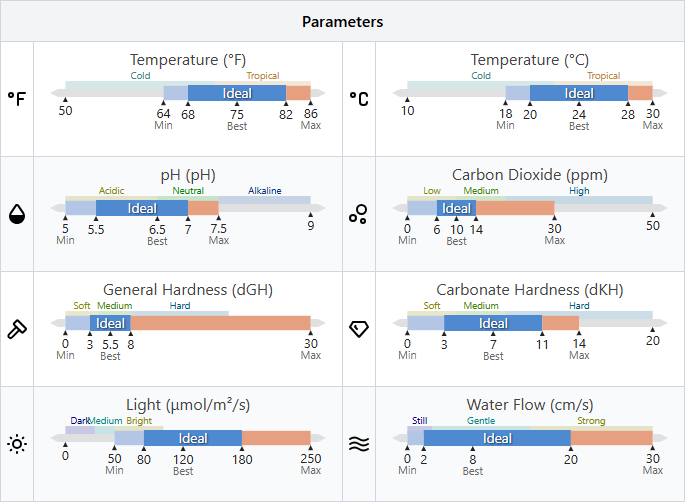Click the Carbon Dioxide (ppm) title
The height and width of the screenshot is (502, 685).
530,175
